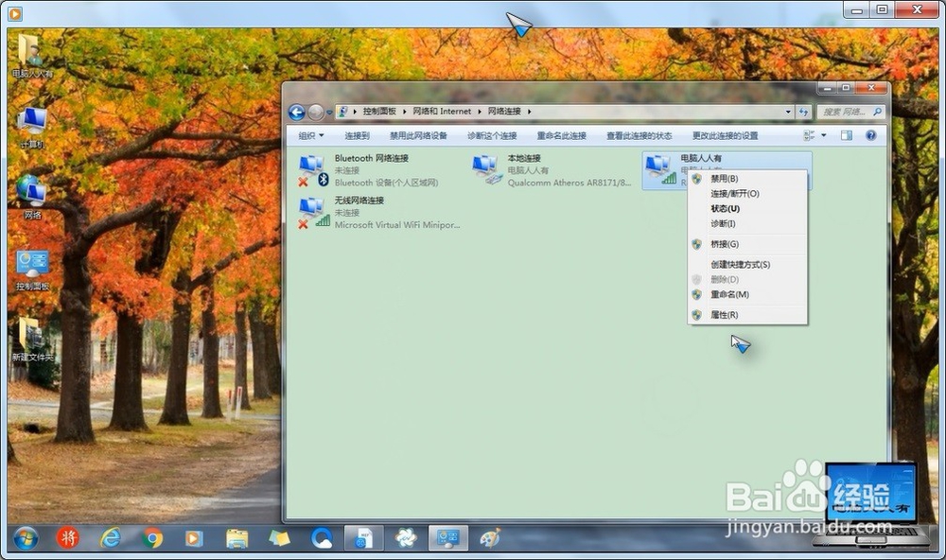Choose 创建快捷方式(S) in context menu

(747, 265)
